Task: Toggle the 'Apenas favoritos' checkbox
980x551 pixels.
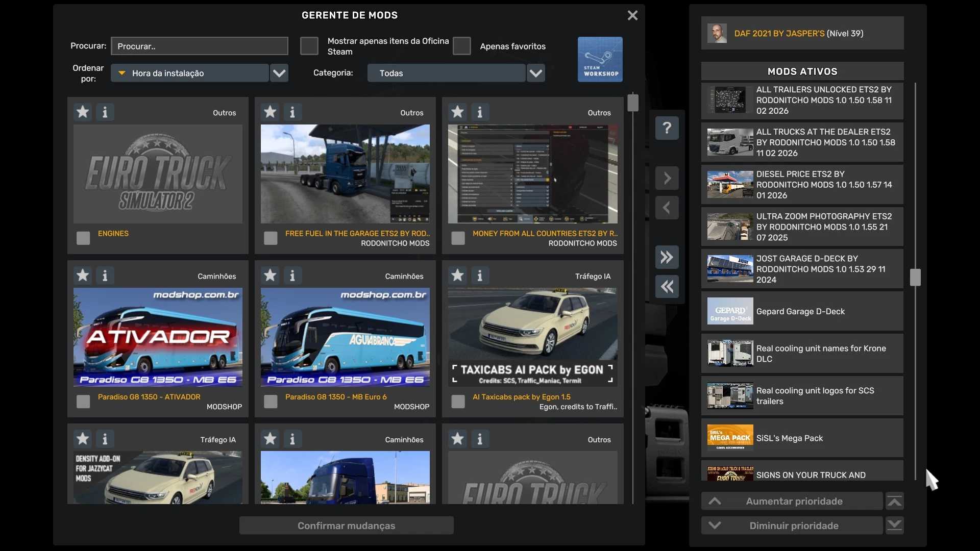Action: pos(461,46)
